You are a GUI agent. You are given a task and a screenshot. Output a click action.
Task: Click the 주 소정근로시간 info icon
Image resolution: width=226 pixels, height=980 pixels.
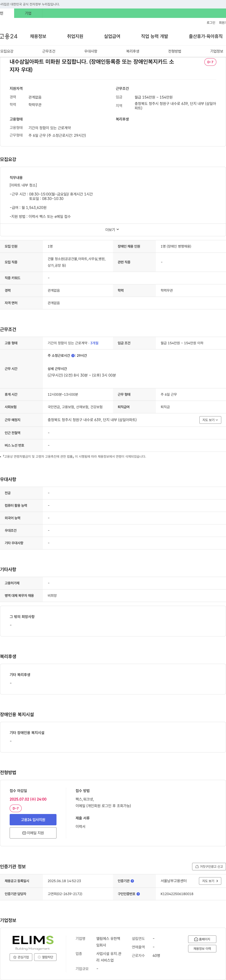click(x=73, y=356)
